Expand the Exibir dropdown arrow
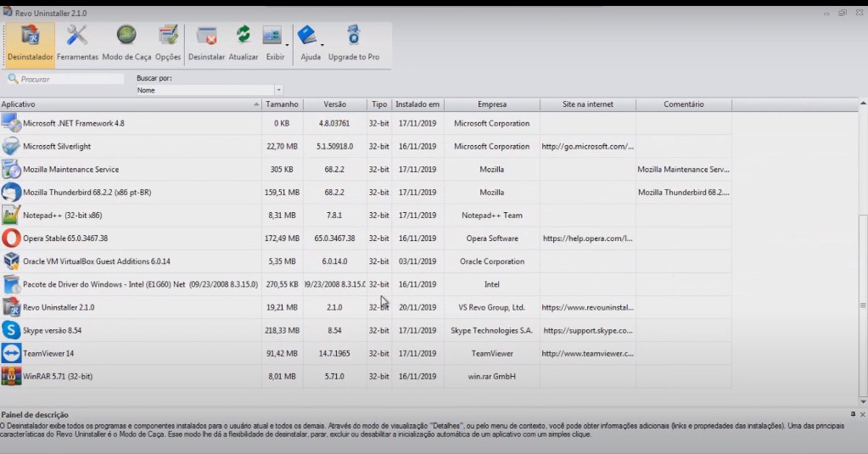The height and width of the screenshot is (454, 868). [x=288, y=45]
